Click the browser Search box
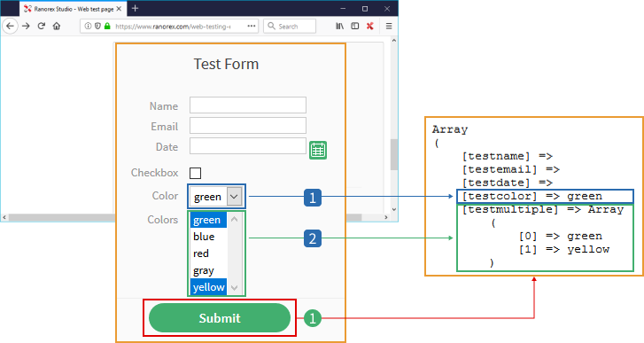This screenshot has height=343, width=644. pos(290,26)
